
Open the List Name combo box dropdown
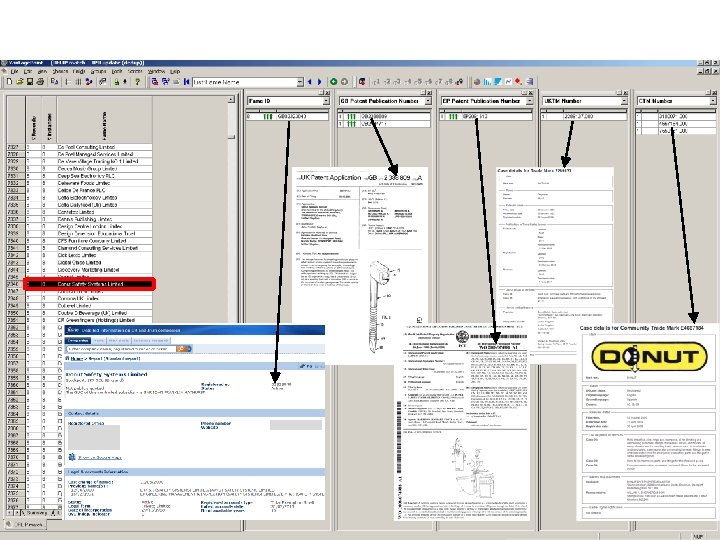coord(300,82)
